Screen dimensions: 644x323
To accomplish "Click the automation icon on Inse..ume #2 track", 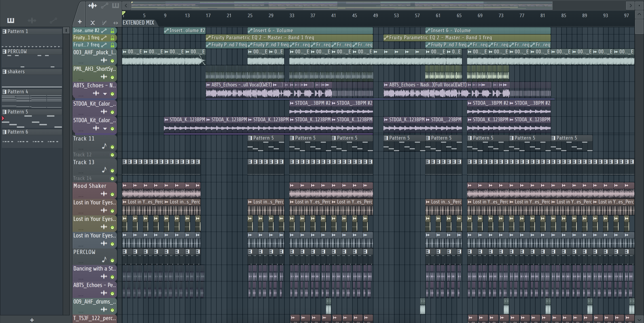I will [104, 31].
